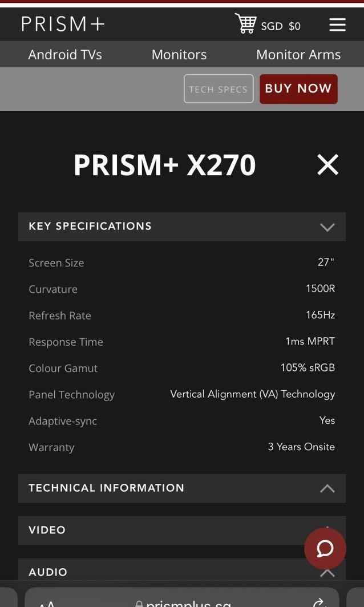This screenshot has height=607, width=364.
Task: Open the Monitors menu
Action: [179, 55]
